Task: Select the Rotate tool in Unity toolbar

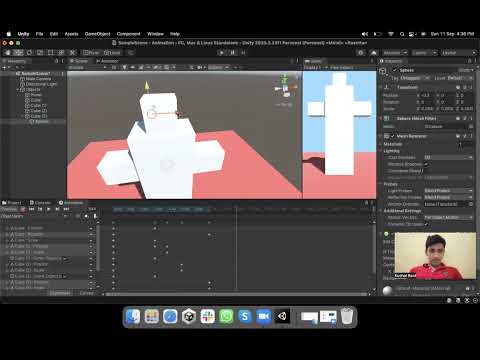Action: coord(29,53)
